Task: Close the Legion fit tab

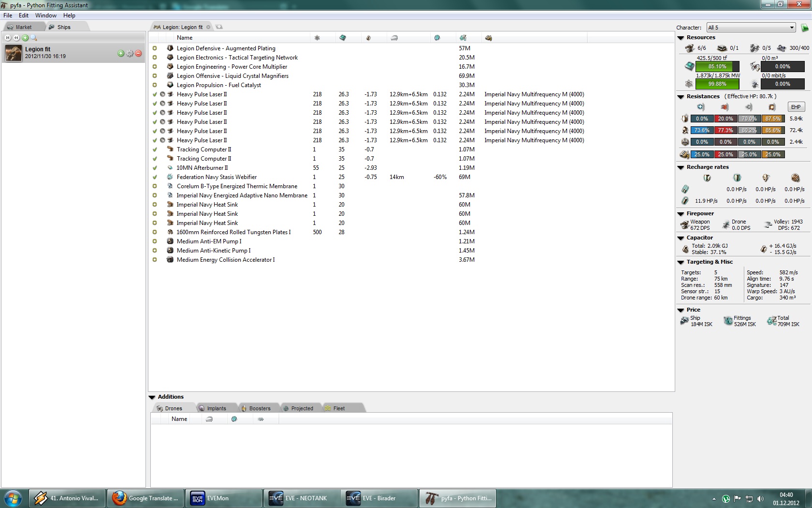Action: [208, 27]
